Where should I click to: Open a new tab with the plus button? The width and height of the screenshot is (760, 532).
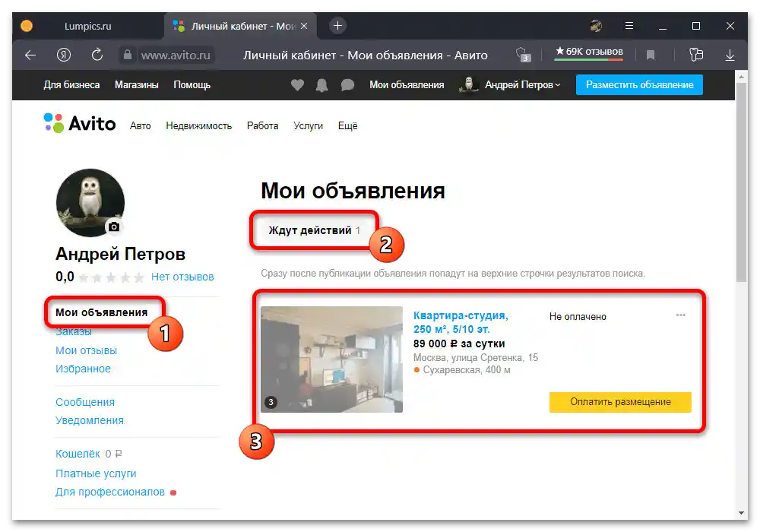click(x=338, y=26)
